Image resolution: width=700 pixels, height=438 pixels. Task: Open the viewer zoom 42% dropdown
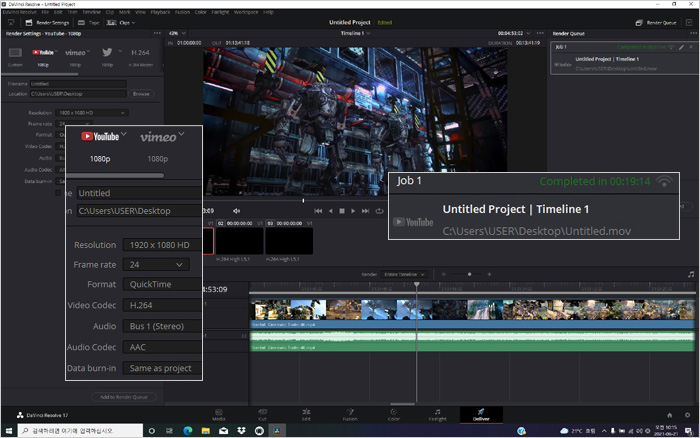tap(177, 33)
